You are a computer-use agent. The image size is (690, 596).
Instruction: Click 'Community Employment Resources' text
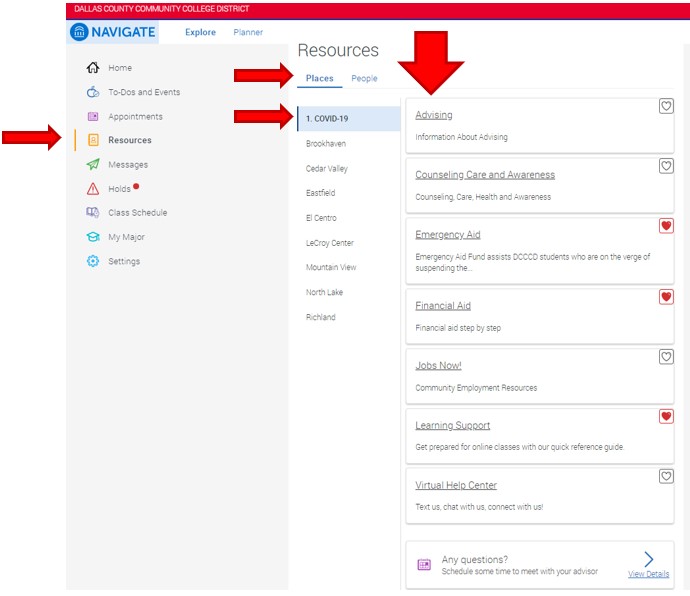pos(476,388)
